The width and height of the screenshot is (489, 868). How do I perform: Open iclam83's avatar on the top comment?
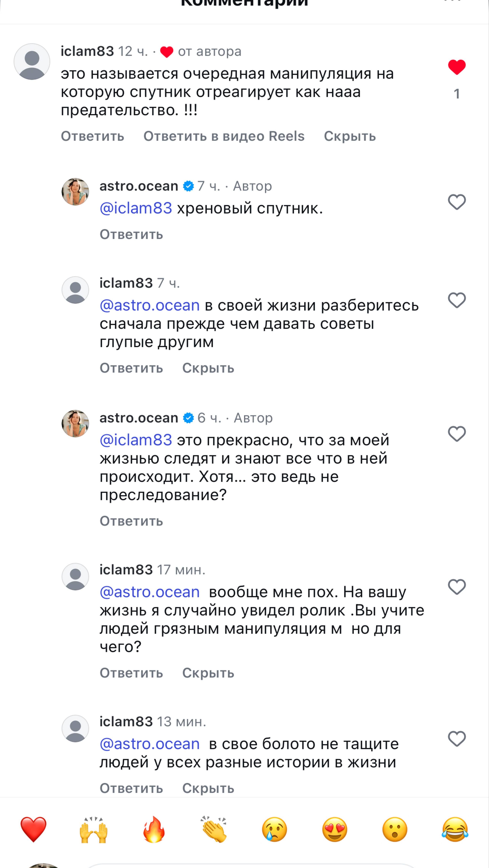32,62
